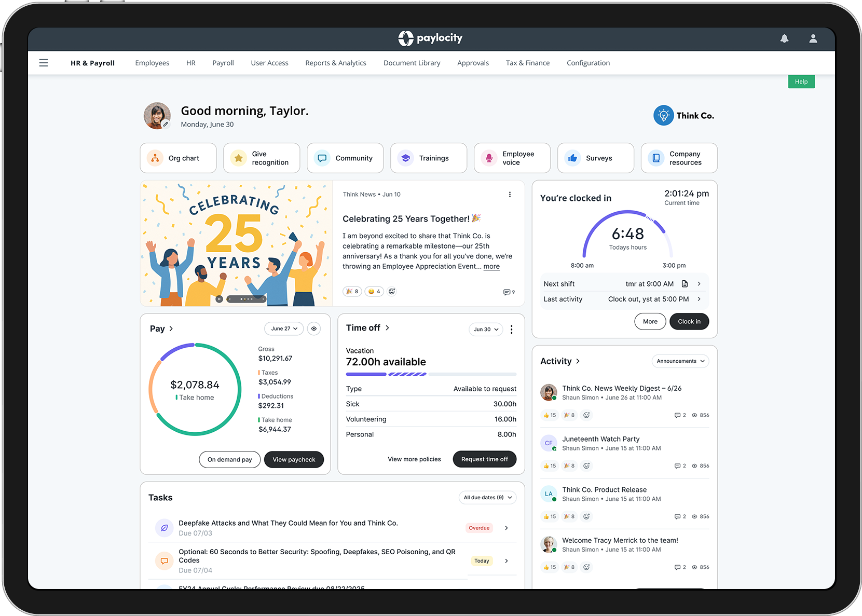Open the Announcements dropdown in Activity panel
This screenshot has width=862, height=616.
[680, 361]
